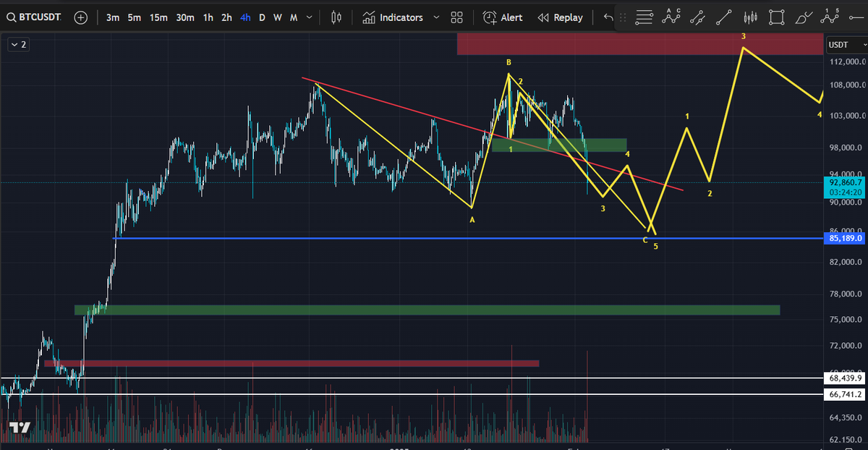The width and height of the screenshot is (868, 450).
Task: Select the trend line drawing tool
Action: [723, 17]
